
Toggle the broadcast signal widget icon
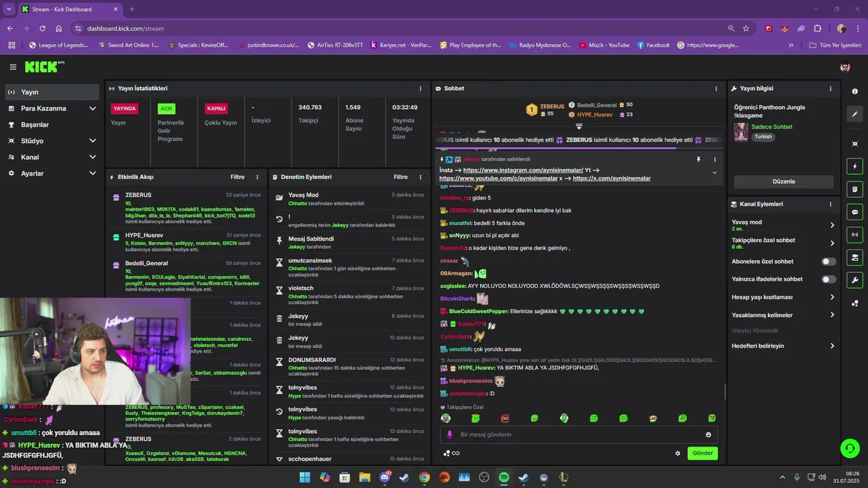(x=854, y=235)
